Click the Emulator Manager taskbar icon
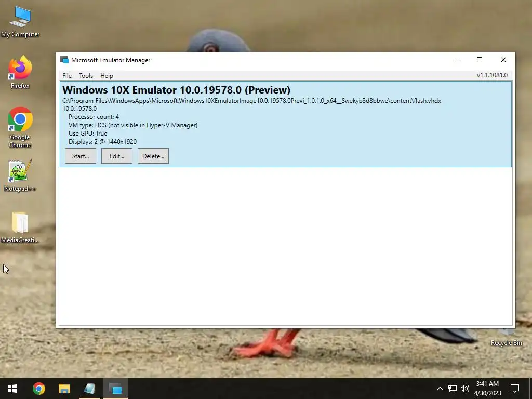This screenshot has width=532, height=399. [x=115, y=389]
